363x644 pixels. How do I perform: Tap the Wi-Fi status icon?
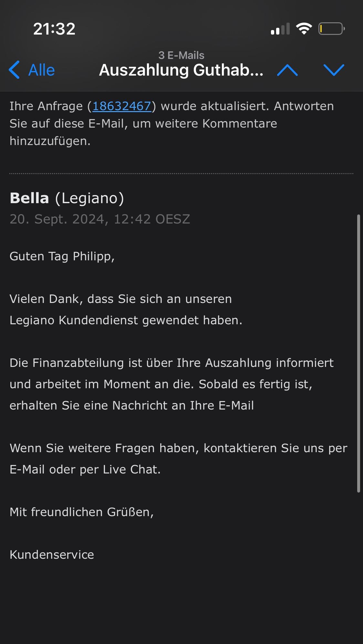(x=304, y=29)
